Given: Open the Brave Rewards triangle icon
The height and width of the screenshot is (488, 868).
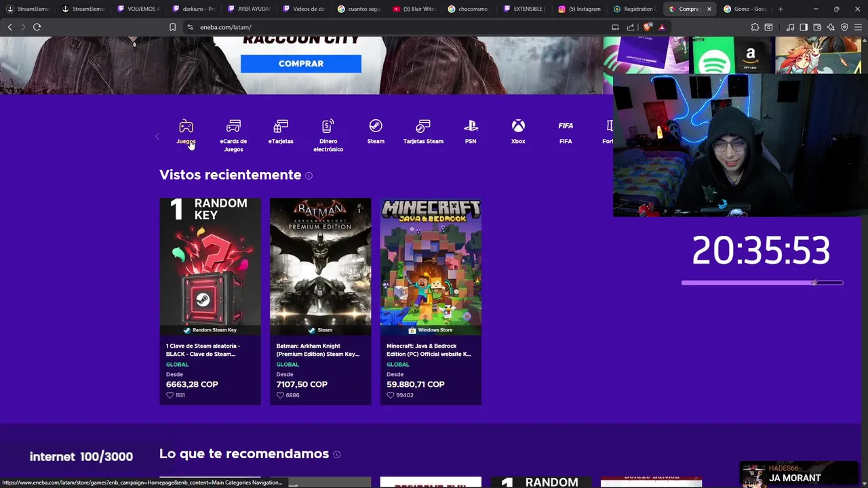Looking at the screenshot, I should coord(661,27).
